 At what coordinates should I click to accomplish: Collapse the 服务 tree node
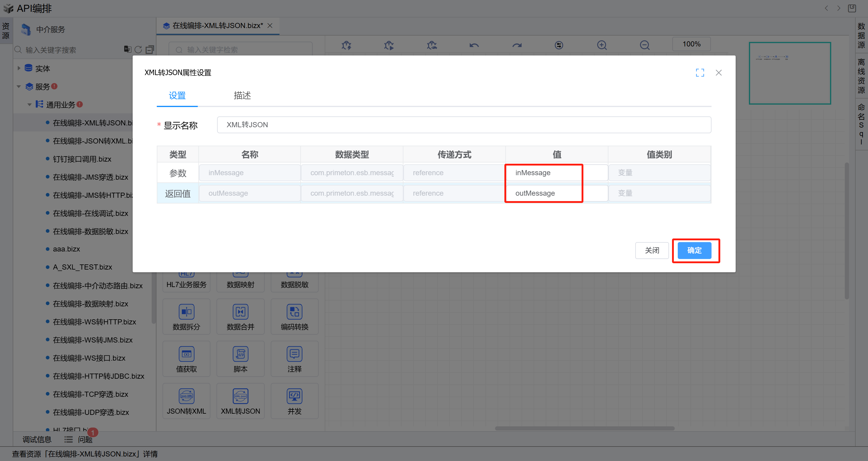(x=19, y=87)
